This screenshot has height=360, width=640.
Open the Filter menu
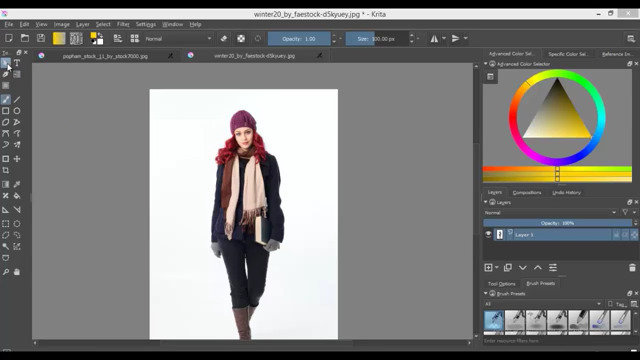click(123, 24)
